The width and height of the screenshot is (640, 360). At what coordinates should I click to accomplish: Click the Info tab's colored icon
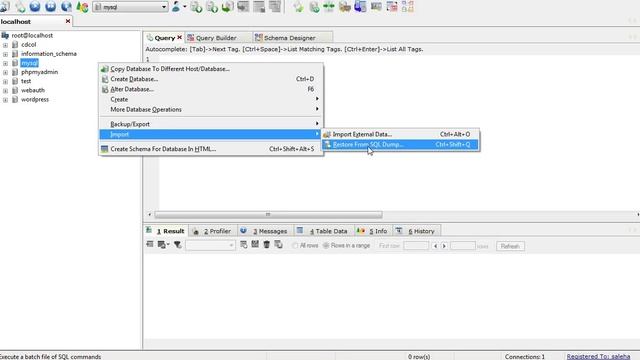[x=360, y=231]
